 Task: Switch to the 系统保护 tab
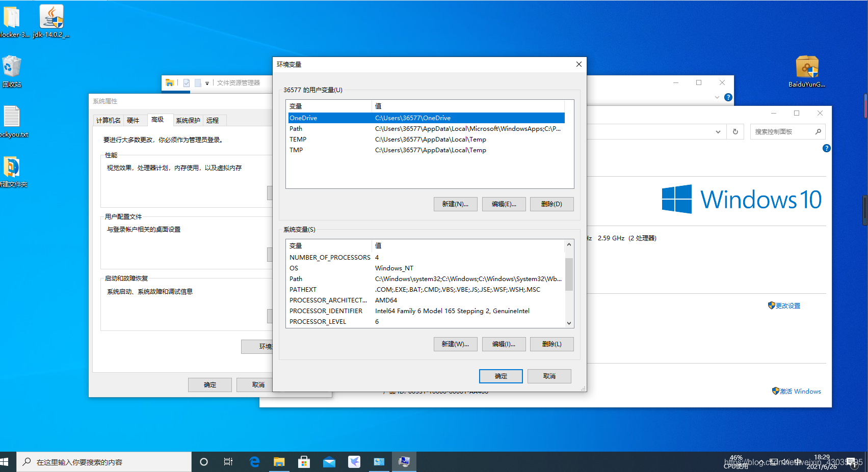coord(188,120)
